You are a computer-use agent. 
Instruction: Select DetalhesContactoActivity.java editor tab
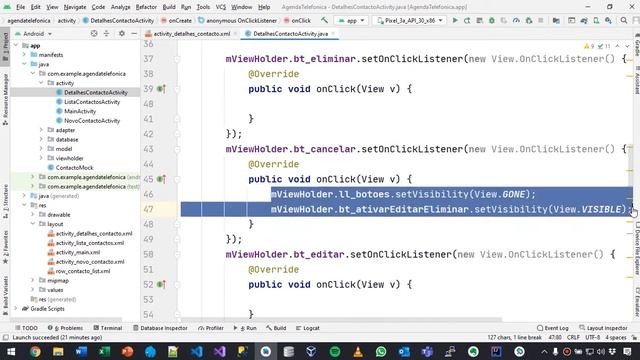click(290, 33)
